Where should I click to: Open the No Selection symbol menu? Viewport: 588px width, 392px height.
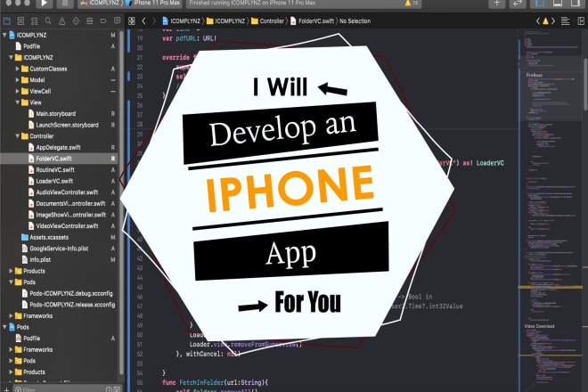[355, 21]
